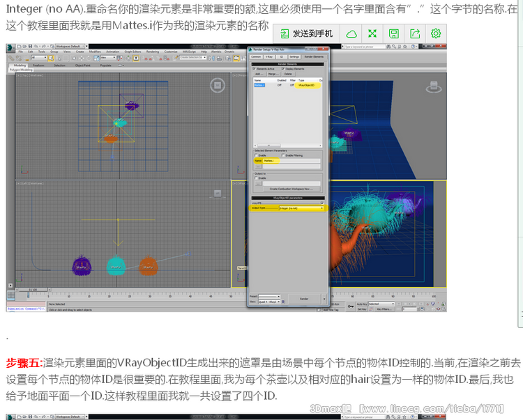
Task: Click Create Combustion Workspace Now button
Action: click(x=291, y=189)
